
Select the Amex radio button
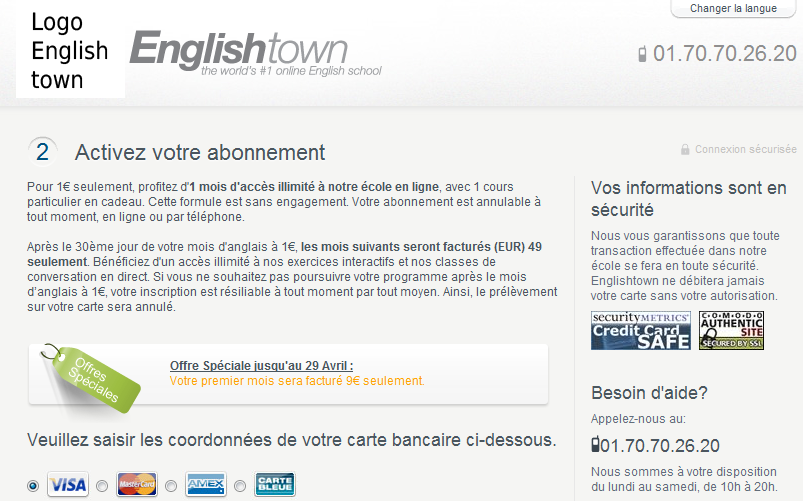tap(171, 485)
